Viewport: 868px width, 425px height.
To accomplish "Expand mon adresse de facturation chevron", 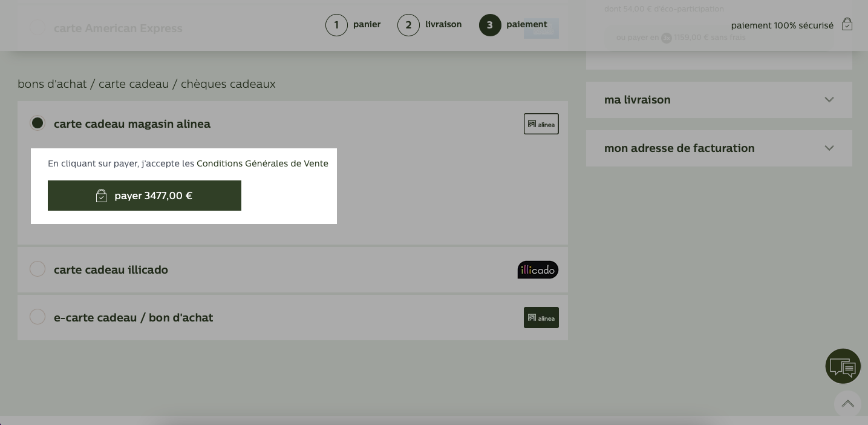I will click(829, 148).
